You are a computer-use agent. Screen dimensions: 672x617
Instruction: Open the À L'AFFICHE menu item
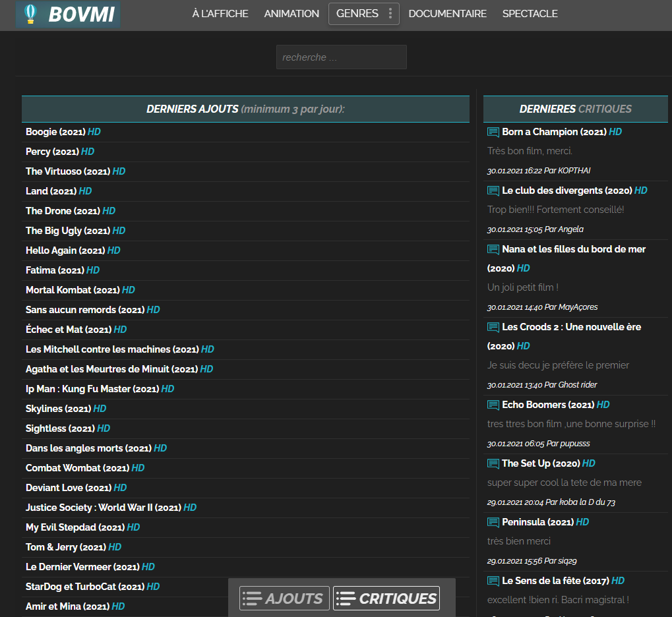[220, 14]
